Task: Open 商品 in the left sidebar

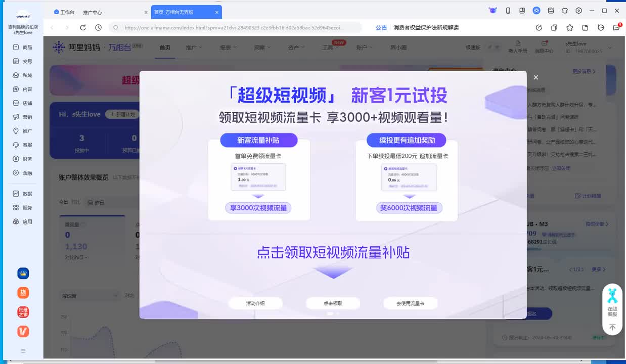Action: tap(23, 47)
